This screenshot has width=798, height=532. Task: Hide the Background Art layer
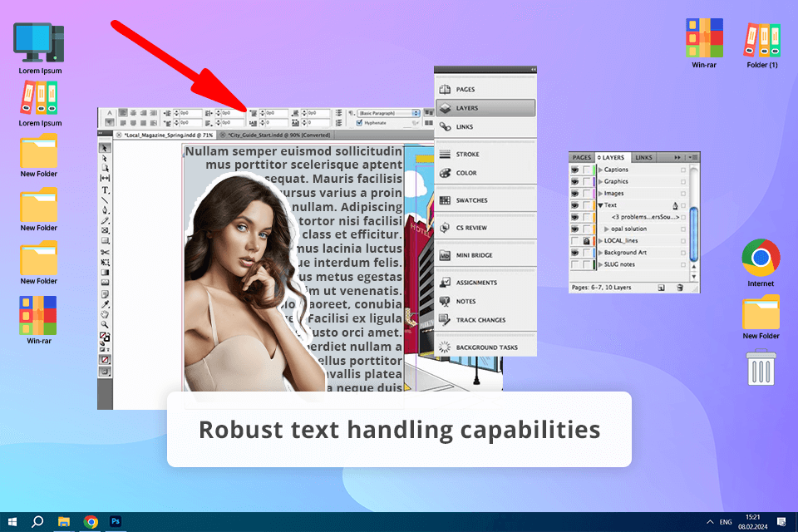tap(575, 253)
